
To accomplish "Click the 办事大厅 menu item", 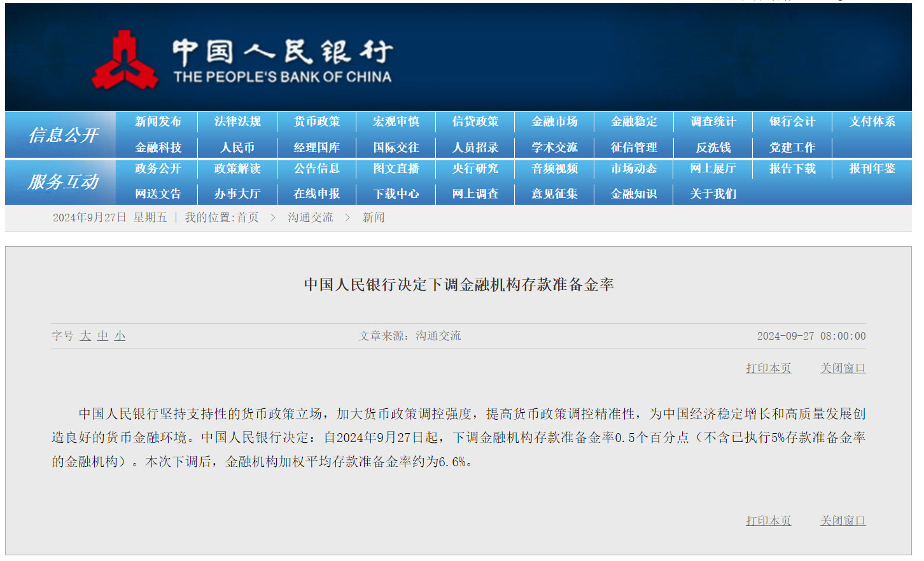I will click(237, 194).
